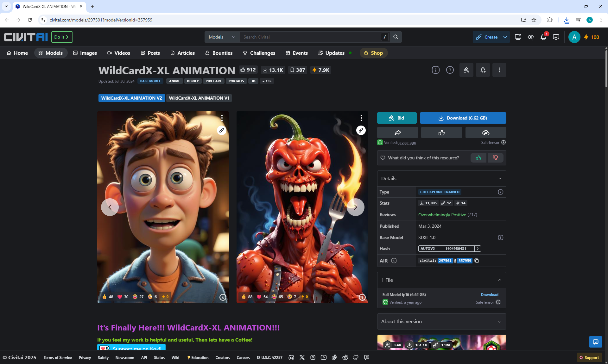The width and height of the screenshot is (608, 364).
Task: Switch to WildCardX-XL ANIMATION V1 version
Action: [199, 98]
